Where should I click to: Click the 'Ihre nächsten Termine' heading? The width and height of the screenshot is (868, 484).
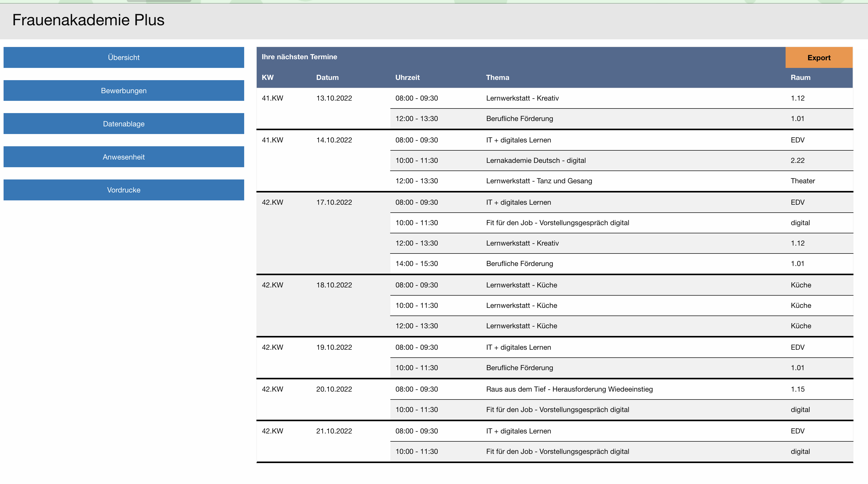tap(299, 57)
